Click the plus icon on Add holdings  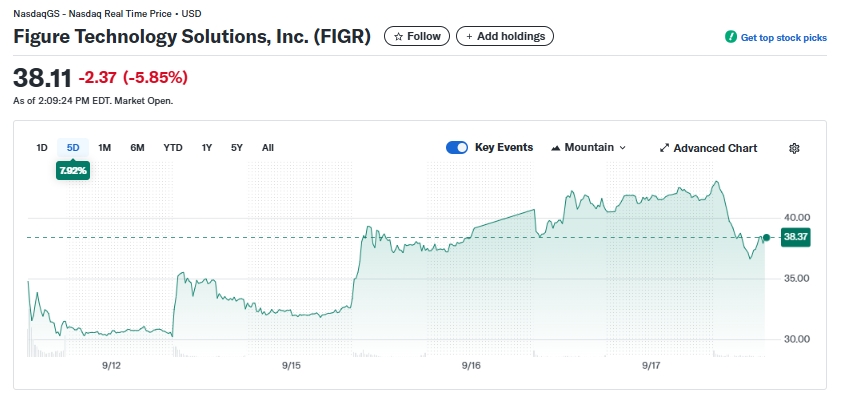[469, 37]
